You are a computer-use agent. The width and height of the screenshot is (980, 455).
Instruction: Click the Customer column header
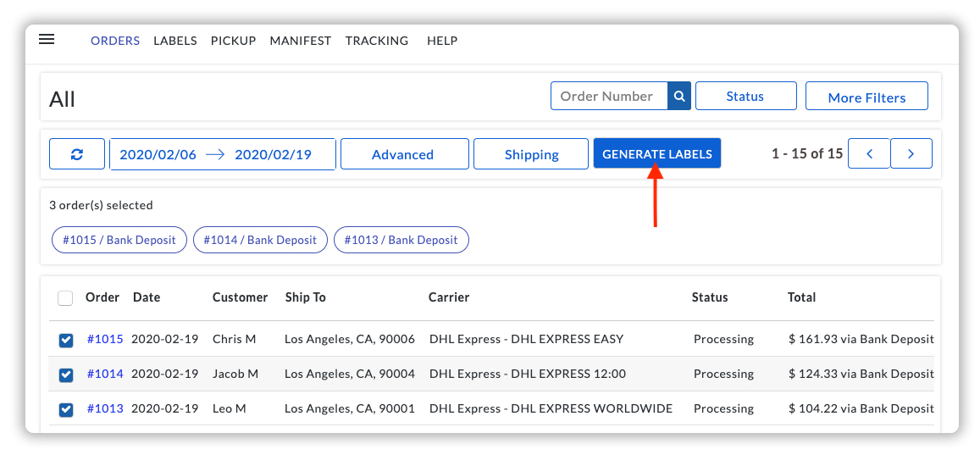[240, 297]
